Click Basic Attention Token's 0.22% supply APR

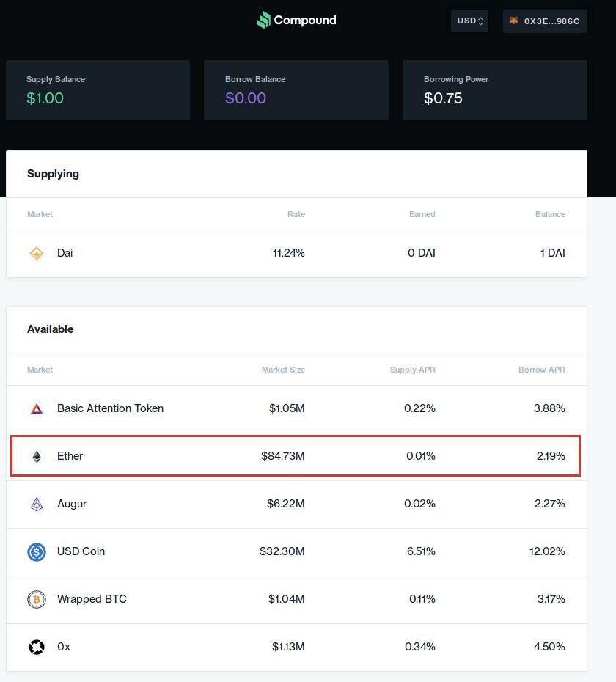click(419, 408)
